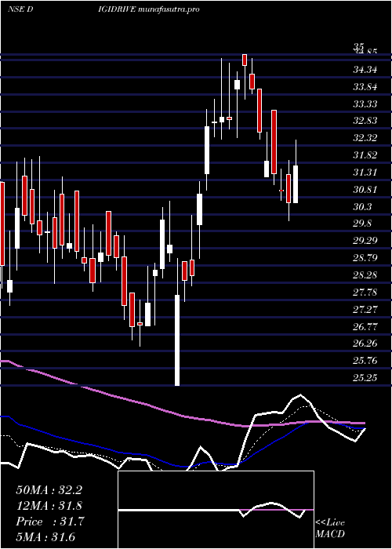Click the NSE D symbol label
The image size is (392, 549).
pyautogui.click(x=20, y=9)
